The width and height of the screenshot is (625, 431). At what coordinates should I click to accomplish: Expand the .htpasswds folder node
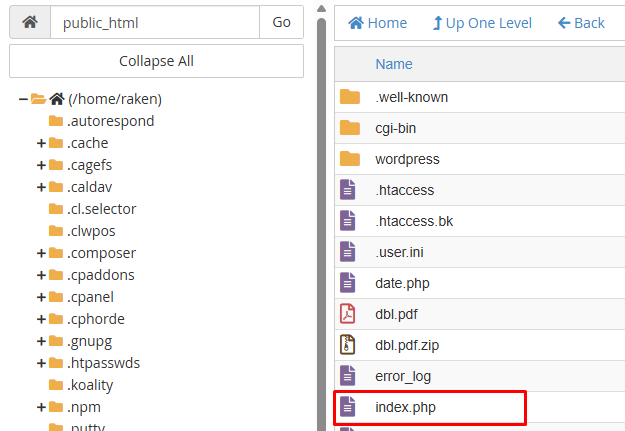click(x=41, y=363)
